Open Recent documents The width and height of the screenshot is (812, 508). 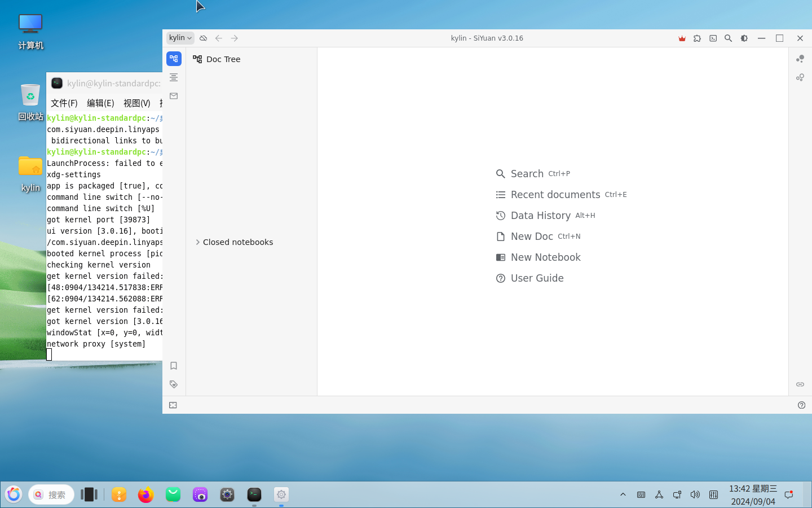click(561, 195)
